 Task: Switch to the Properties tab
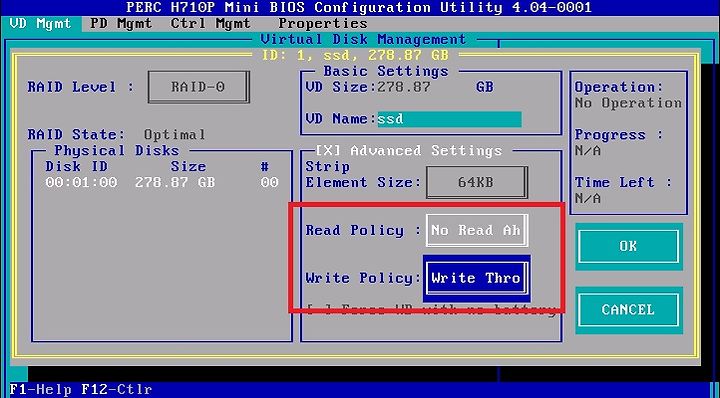[323, 23]
